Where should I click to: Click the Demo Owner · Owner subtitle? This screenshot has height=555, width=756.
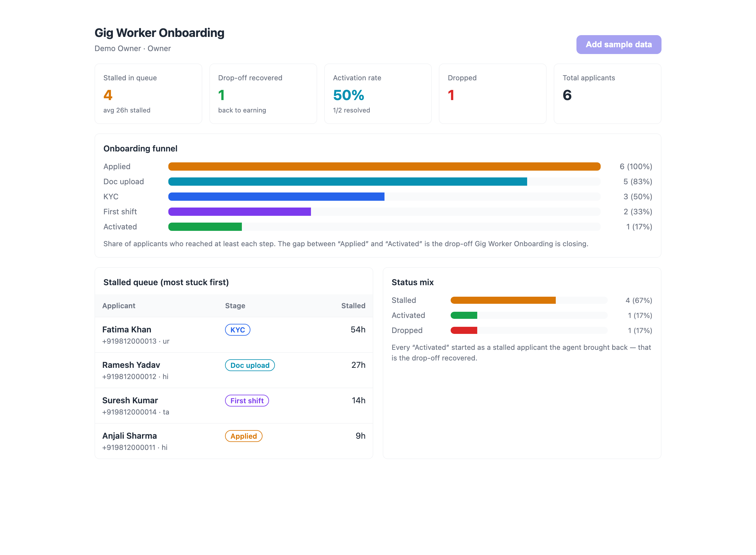point(132,48)
